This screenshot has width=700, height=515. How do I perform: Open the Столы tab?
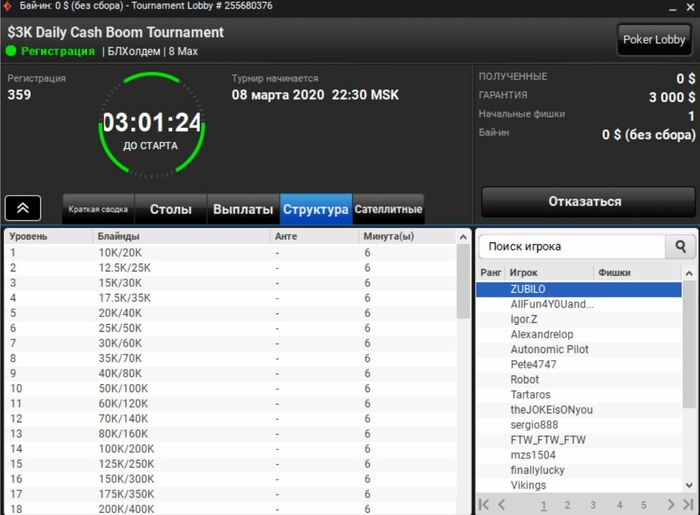171,209
